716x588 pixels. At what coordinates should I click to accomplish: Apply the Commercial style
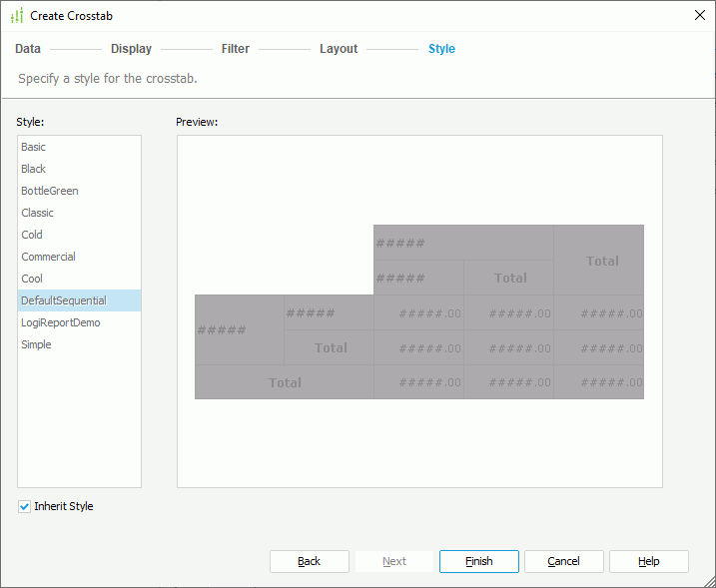[48, 257]
